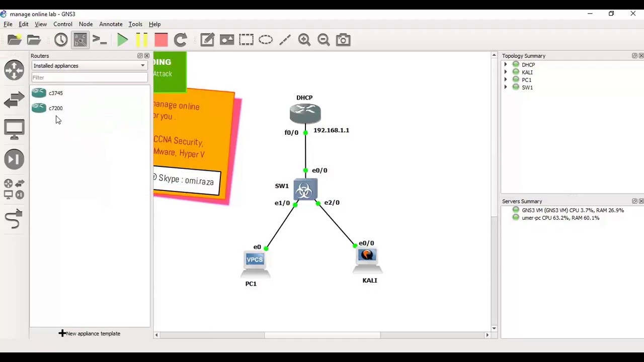Take a screenshot with the camera icon

point(343,40)
